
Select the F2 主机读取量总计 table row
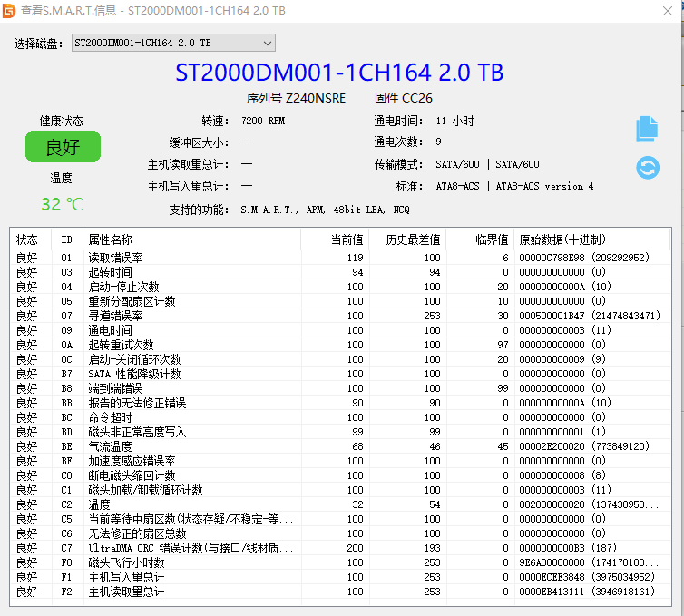coord(340,592)
